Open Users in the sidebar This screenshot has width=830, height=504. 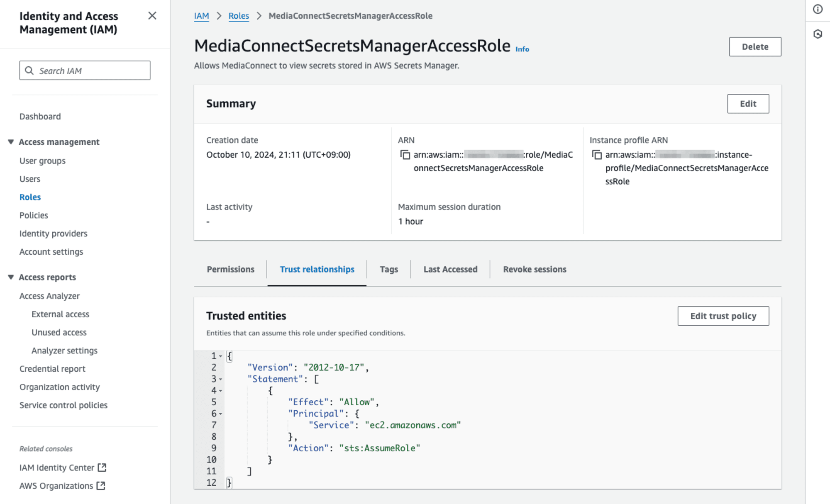[30, 179]
